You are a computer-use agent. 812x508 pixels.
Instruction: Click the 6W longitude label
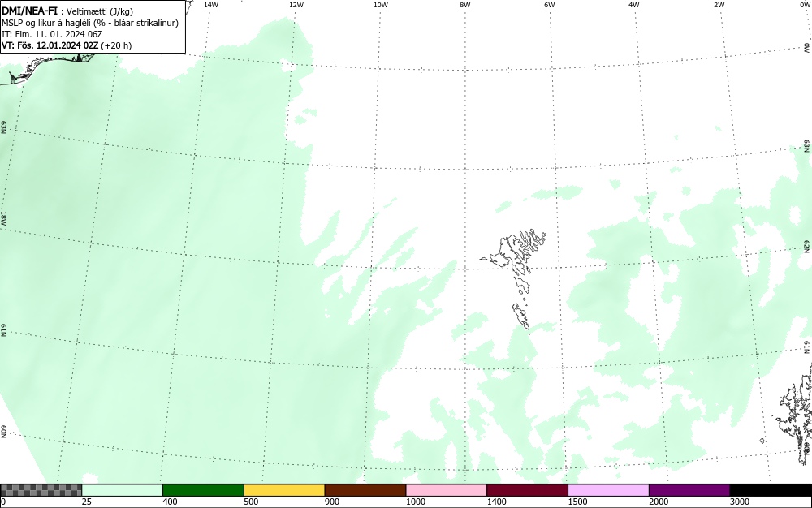(550, 5)
